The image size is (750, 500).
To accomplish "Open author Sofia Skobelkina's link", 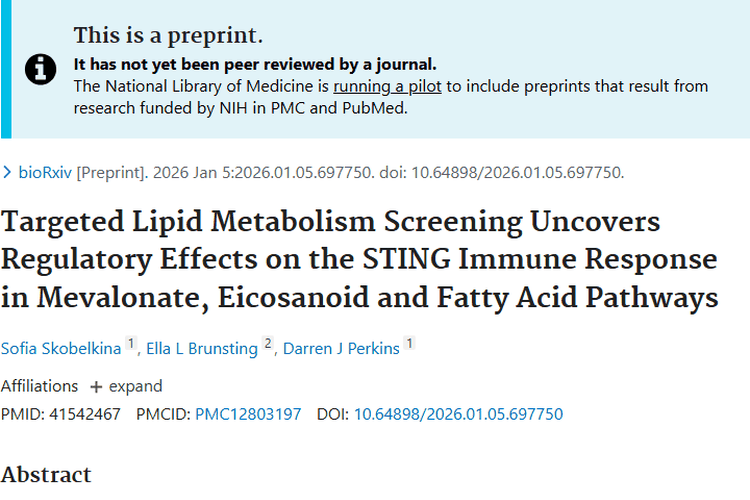I will (67, 348).
